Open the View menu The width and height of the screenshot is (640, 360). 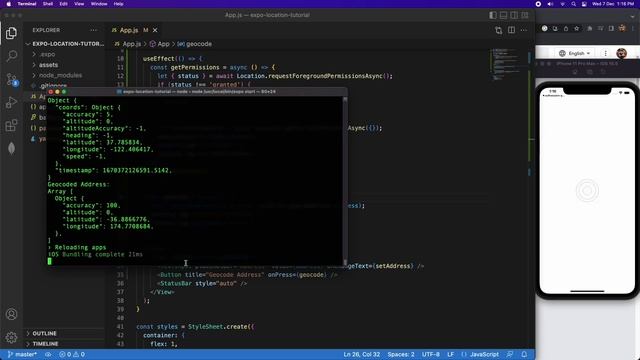pos(79,4)
